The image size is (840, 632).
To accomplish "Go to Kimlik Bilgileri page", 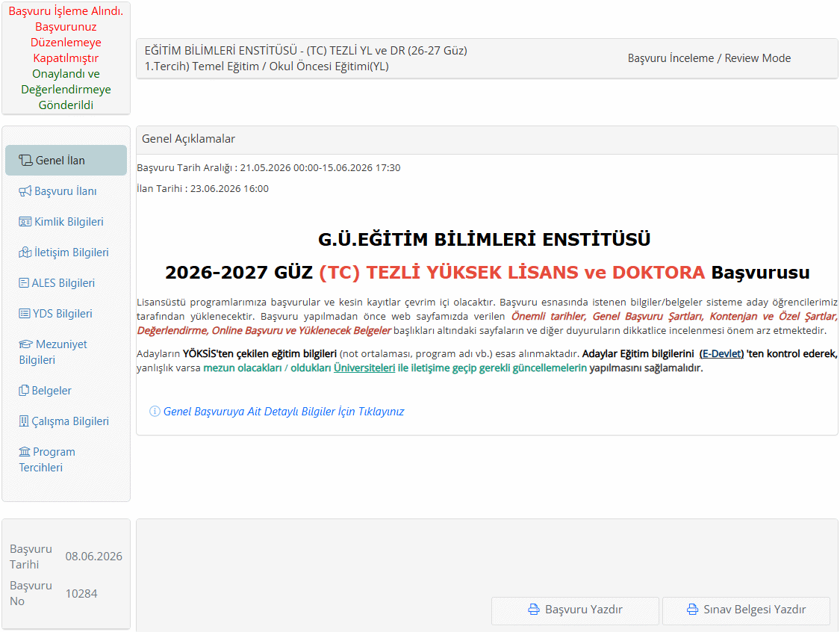I will tap(66, 222).
